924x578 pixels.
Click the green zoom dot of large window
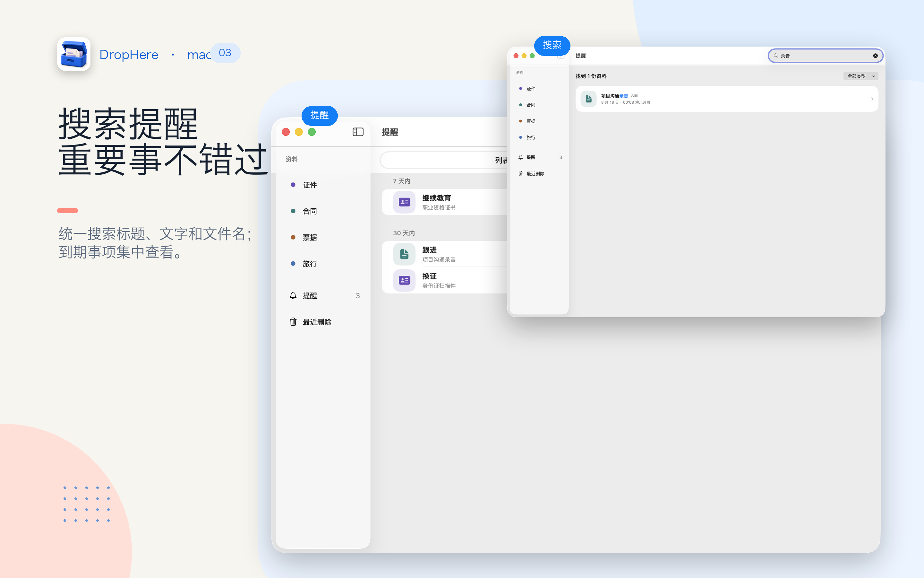coord(312,132)
